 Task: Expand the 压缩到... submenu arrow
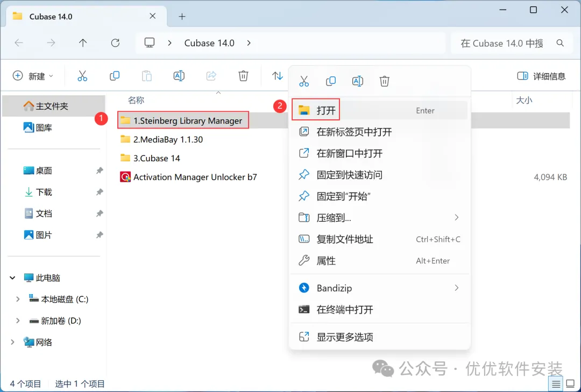click(x=457, y=217)
